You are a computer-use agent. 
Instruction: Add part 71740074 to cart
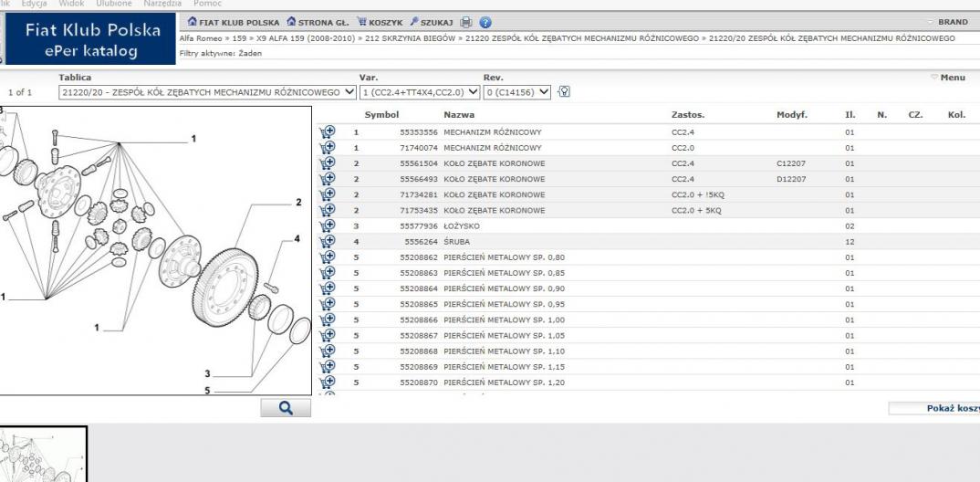click(327, 148)
